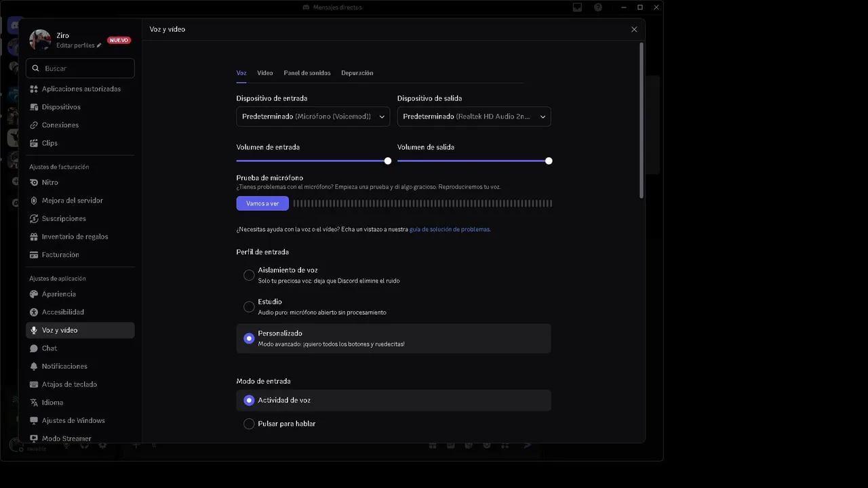Click the Ajustes de facturación section header
The width and height of the screenshot is (868, 488).
(59, 167)
